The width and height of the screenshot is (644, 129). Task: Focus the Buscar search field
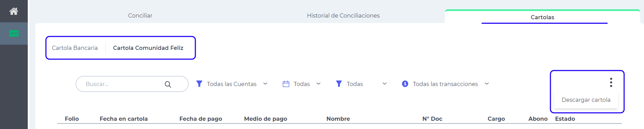132,84
